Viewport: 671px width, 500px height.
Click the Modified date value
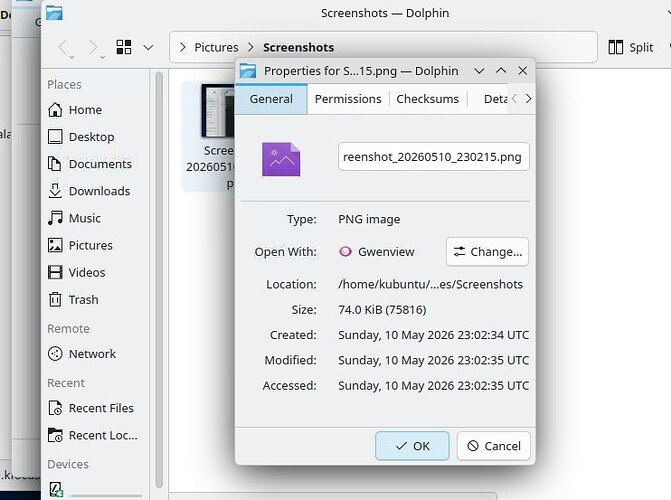[x=433, y=360]
